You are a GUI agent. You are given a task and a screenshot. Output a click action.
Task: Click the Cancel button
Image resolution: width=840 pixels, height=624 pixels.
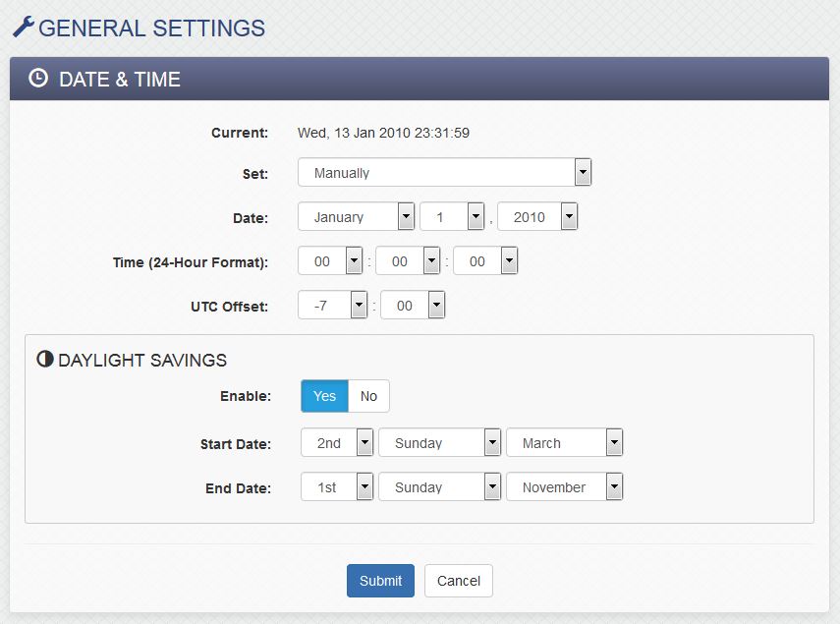click(458, 581)
